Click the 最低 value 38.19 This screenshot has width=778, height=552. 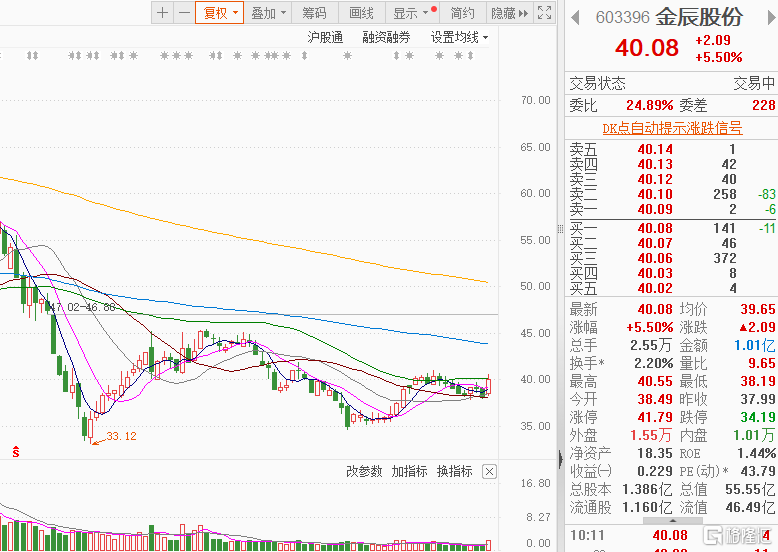[x=758, y=381]
